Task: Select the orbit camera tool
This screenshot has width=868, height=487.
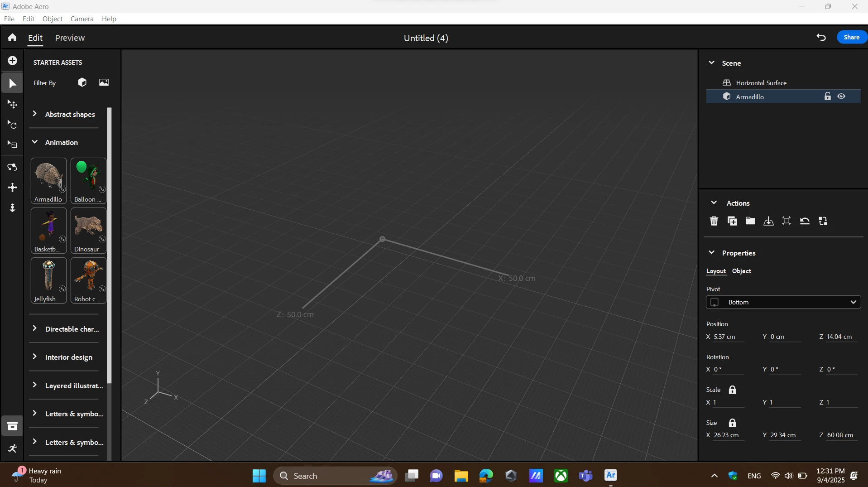Action: tap(12, 167)
